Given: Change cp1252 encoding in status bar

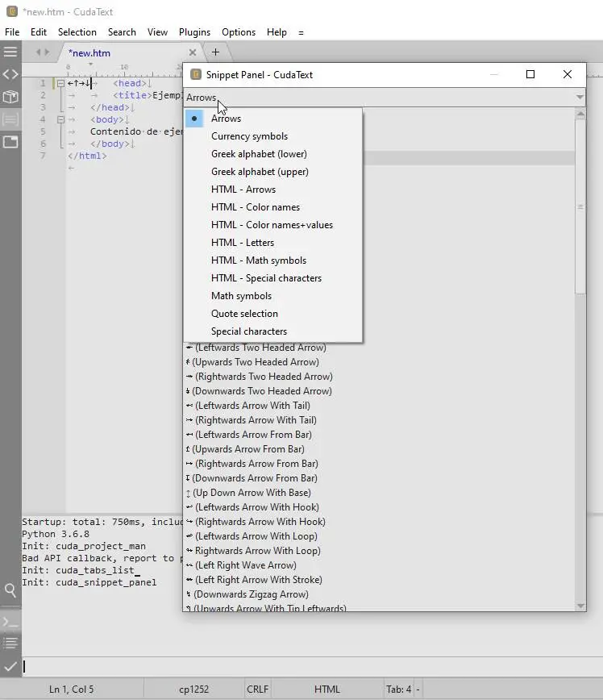Looking at the screenshot, I should (x=193, y=690).
